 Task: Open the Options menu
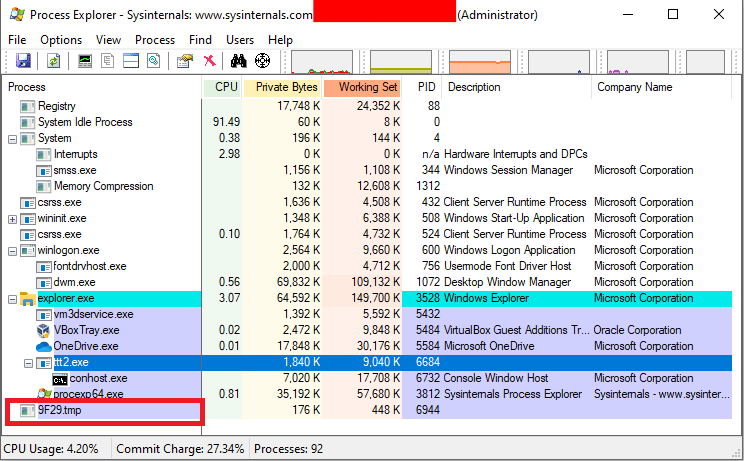[x=61, y=39]
